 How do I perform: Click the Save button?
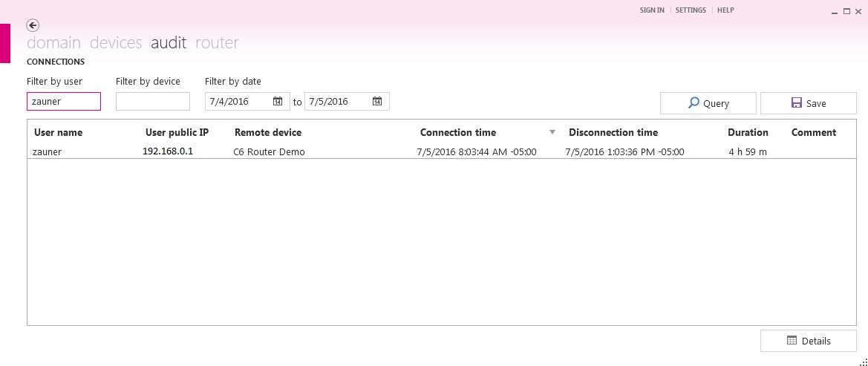pos(808,103)
